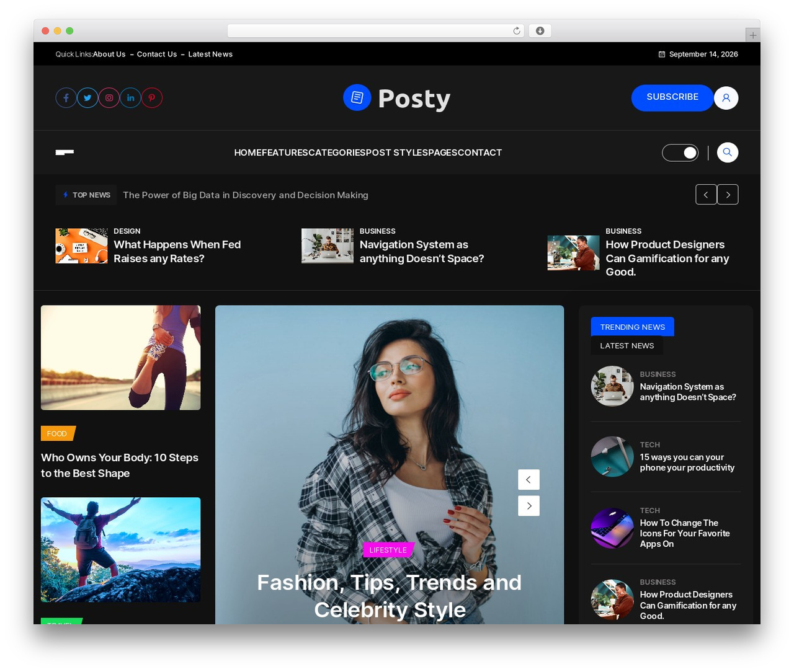The image size is (794, 672).
Task: Follow the Contact Us quick link
Action: [157, 55]
